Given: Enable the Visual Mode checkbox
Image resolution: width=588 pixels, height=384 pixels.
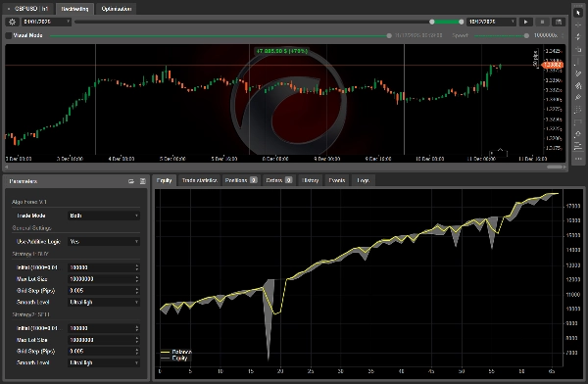Looking at the screenshot, I should [9, 35].
